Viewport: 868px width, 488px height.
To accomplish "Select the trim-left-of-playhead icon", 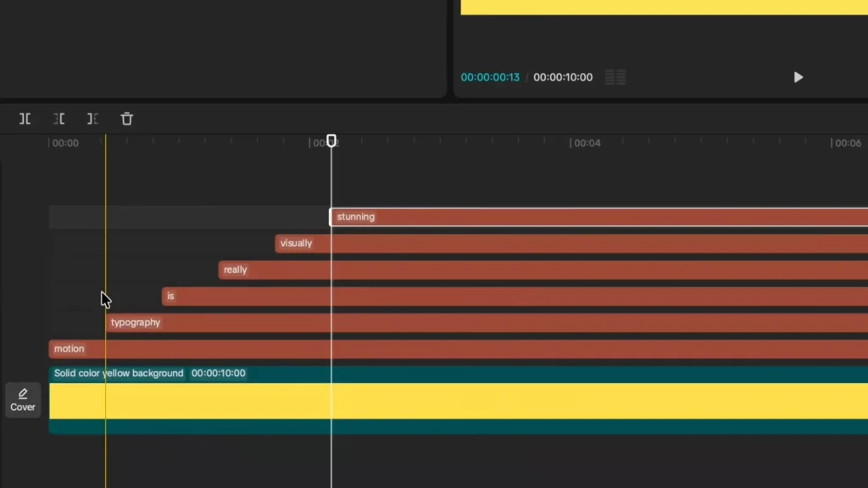I will pyautogui.click(x=58, y=119).
